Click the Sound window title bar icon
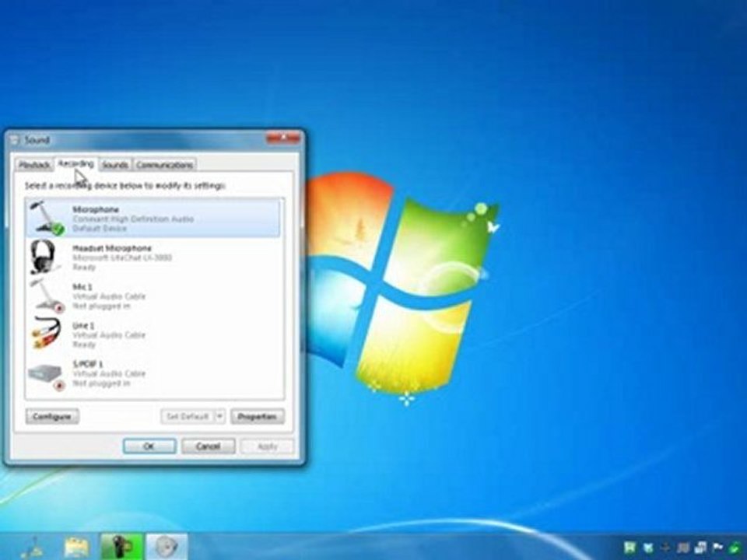 pos(15,140)
